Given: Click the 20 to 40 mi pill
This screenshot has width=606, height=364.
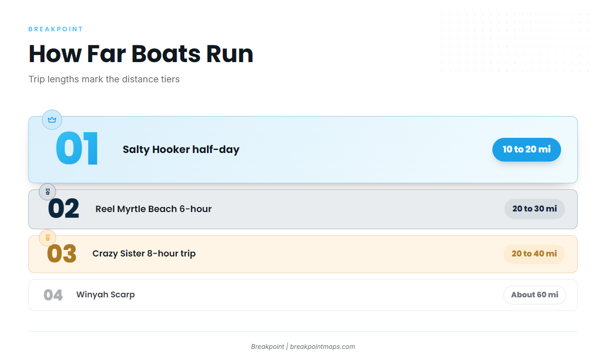Looking at the screenshot, I should click(x=534, y=253).
